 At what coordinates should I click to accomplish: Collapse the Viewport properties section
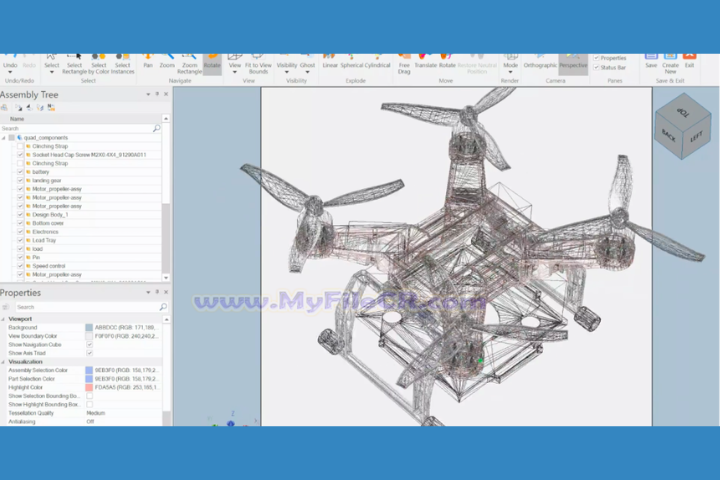pos(3,319)
